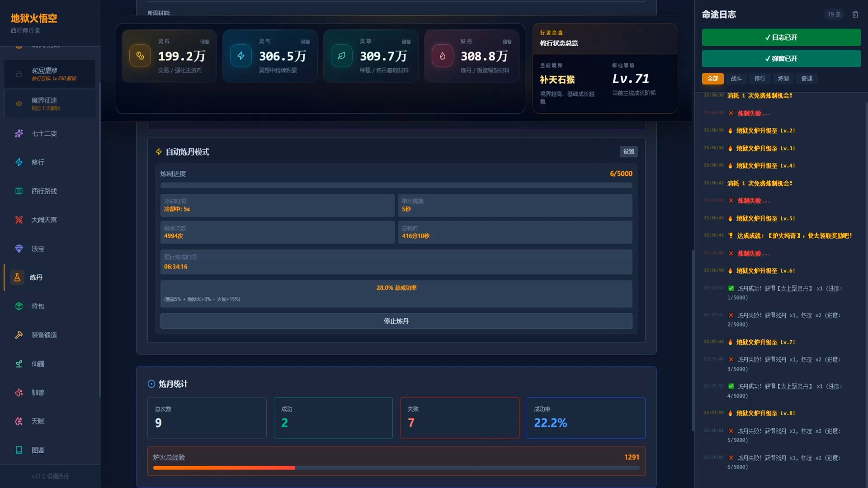The height and width of the screenshot is (488, 868).
Task: Click the 修行 lightning icon in sidebar
Action: pos(19,162)
